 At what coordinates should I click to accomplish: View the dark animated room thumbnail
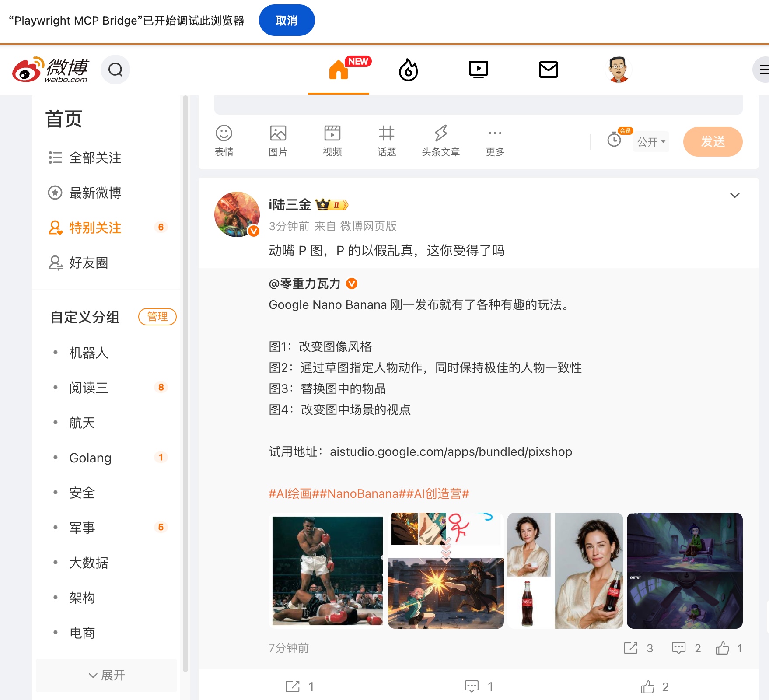click(685, 570)
